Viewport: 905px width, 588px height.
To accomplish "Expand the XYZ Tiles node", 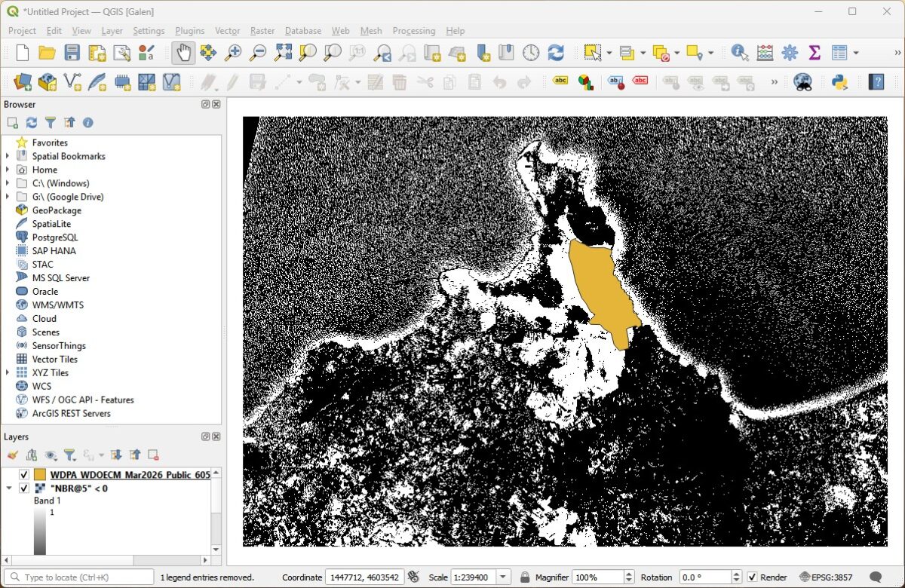I will point(8,372).
